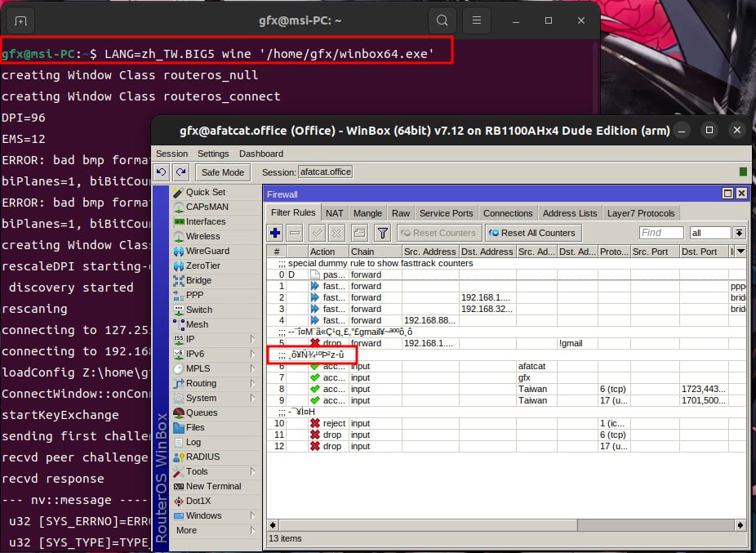
Task: Click the Enable checkmark toolbar button
Action: coord(317,233)
